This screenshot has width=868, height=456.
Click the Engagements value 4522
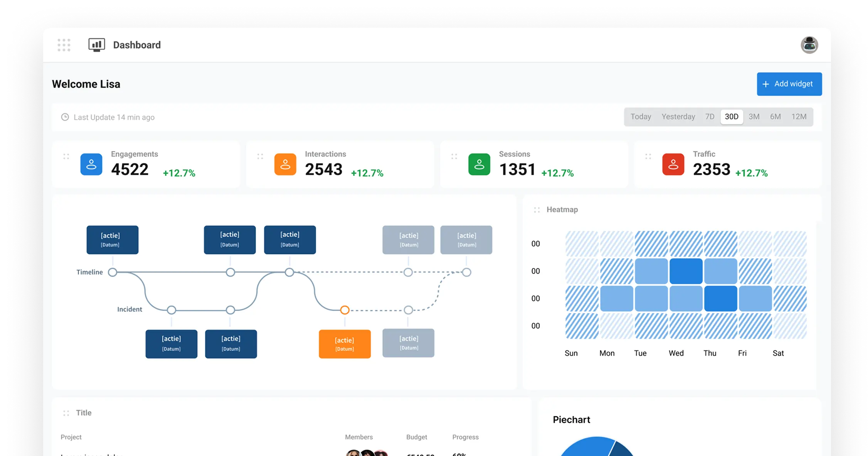pos(130,170)
